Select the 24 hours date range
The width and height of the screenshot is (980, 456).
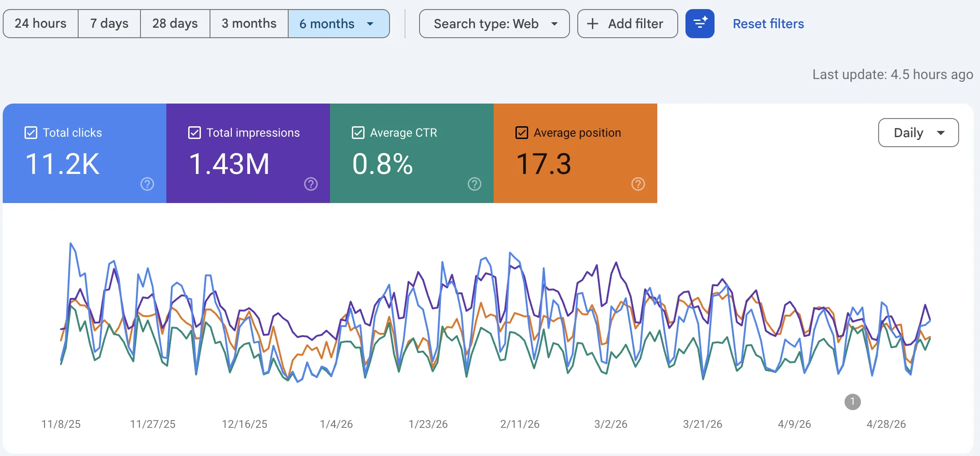[40, 24]
